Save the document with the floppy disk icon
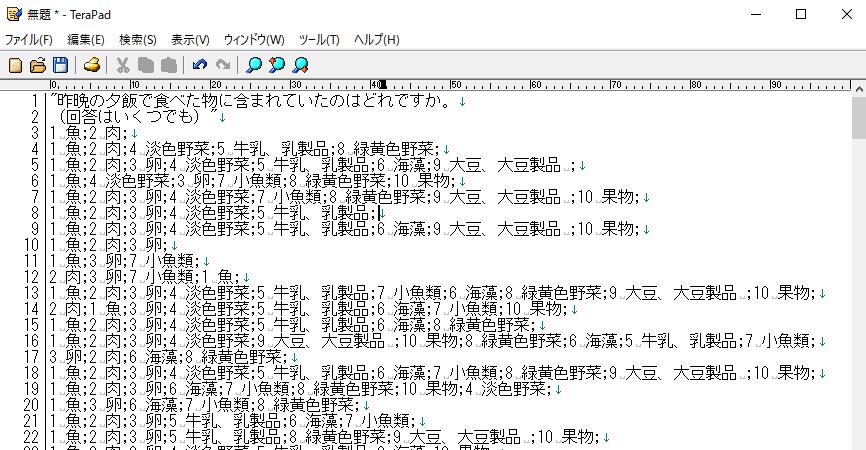866x450 pixels. point(60,66)
